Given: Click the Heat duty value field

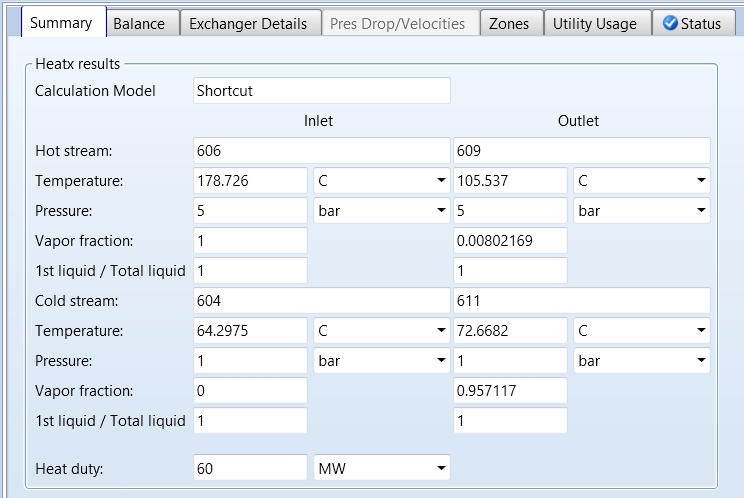Looking at the screenshot, I should 250,468.
